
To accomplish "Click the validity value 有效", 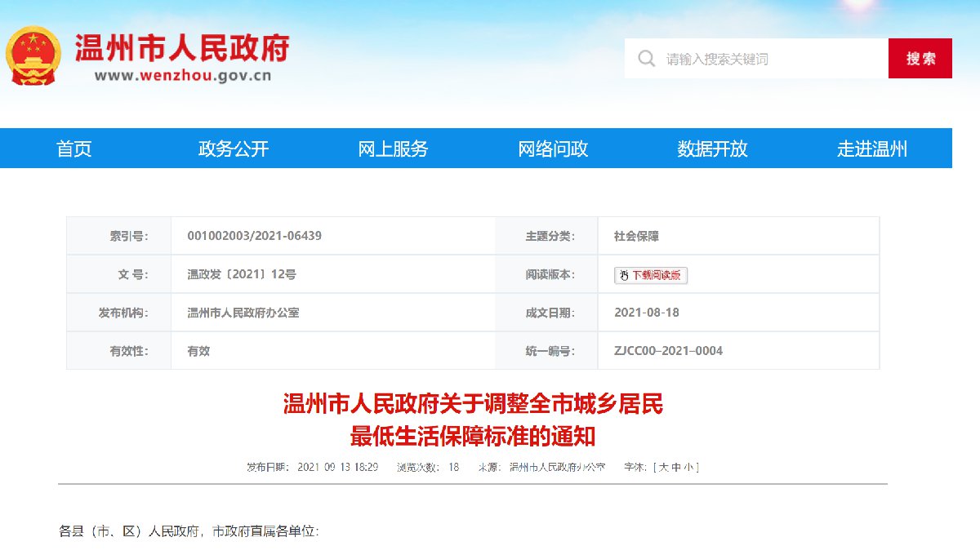I will point(198,351).
